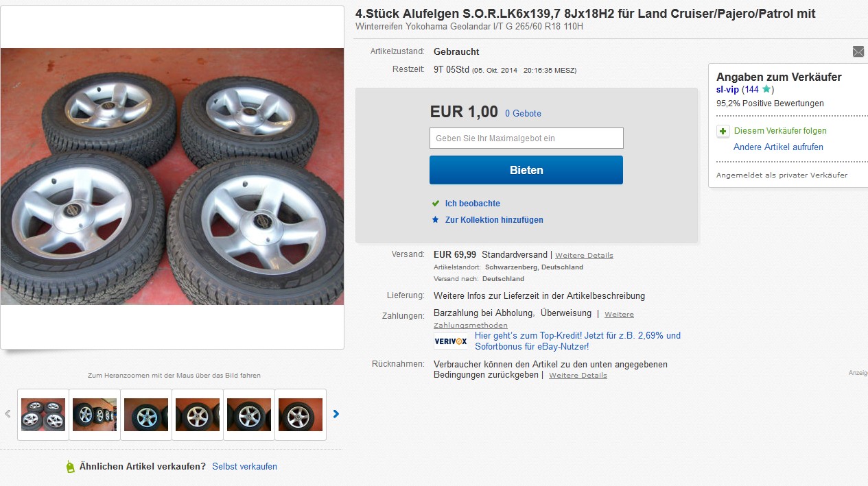
Task: Click the blue star collection icon
Action: (435, 220)
